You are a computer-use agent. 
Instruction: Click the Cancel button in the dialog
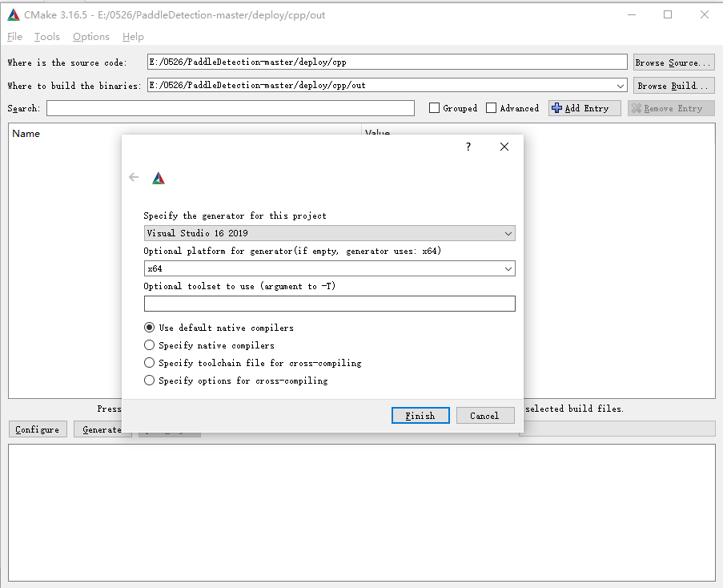485,416
